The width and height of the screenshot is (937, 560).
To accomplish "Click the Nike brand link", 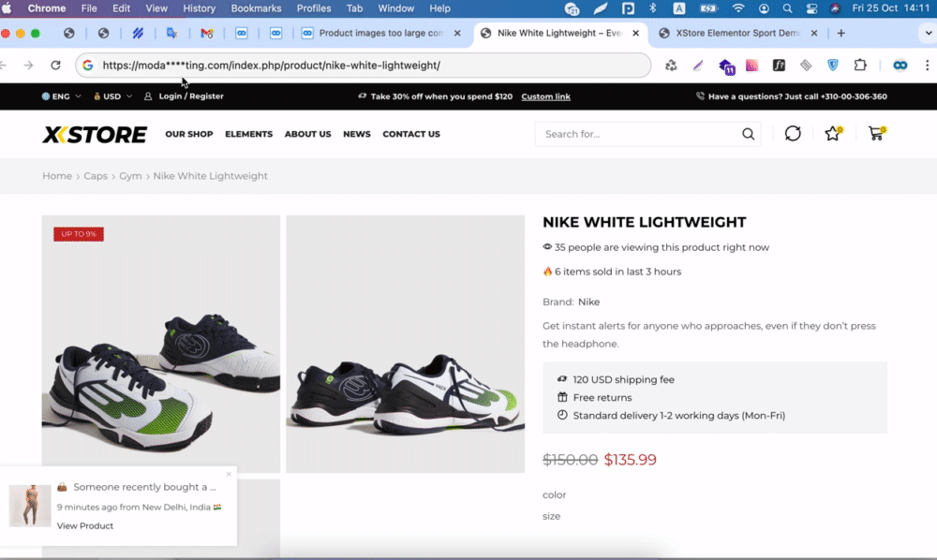I will (588, 302).
